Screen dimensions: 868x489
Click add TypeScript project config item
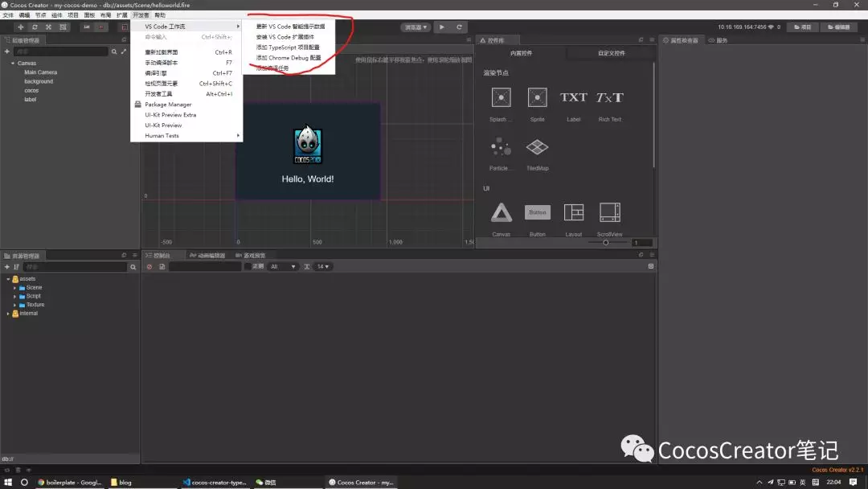point(288,47)
